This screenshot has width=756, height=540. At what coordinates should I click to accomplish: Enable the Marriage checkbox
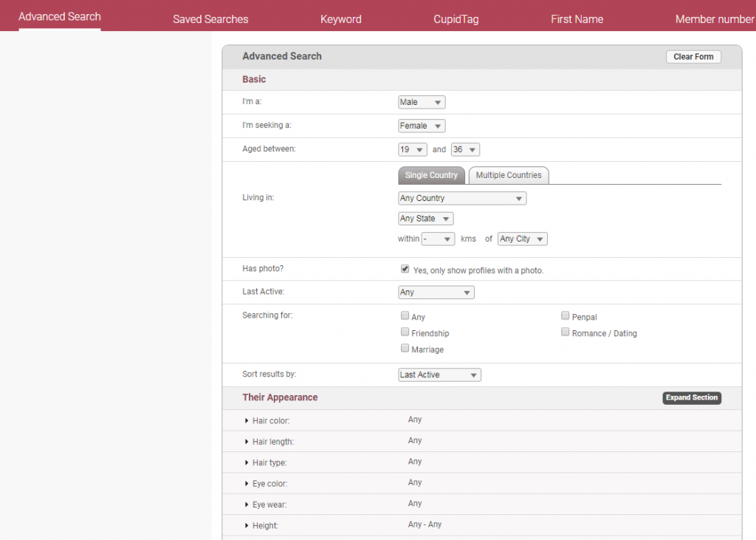point(405,348)
